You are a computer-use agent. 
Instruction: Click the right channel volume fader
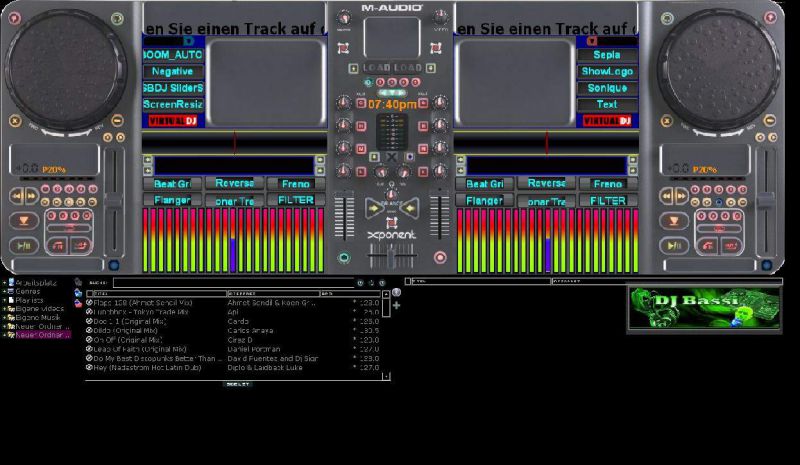coord(439,215)
